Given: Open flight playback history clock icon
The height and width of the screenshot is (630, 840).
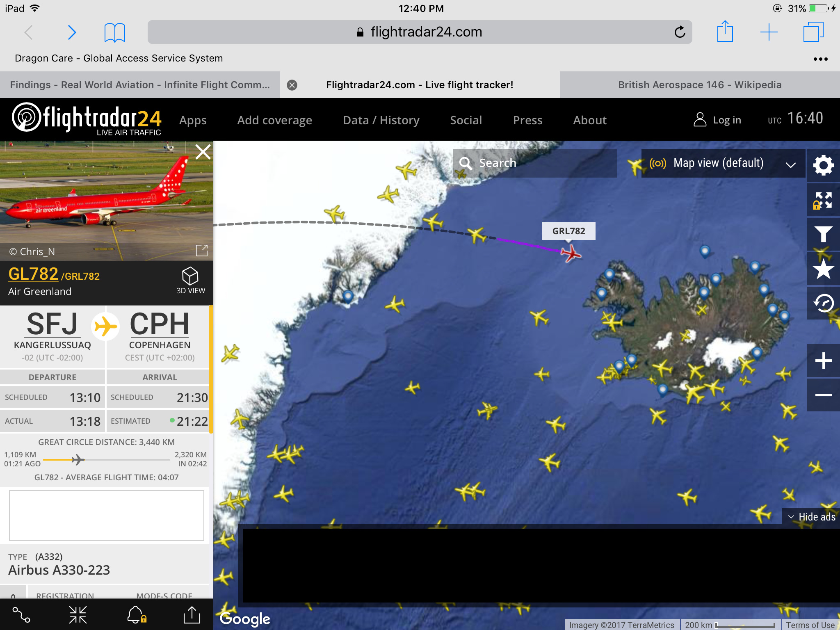Looking at the screenshot, I should click(x=823, y=303).
